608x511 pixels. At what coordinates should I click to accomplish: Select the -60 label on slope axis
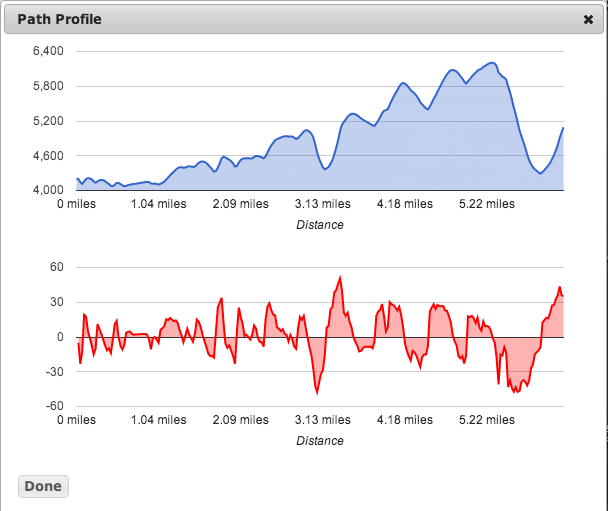coord(54,406)
